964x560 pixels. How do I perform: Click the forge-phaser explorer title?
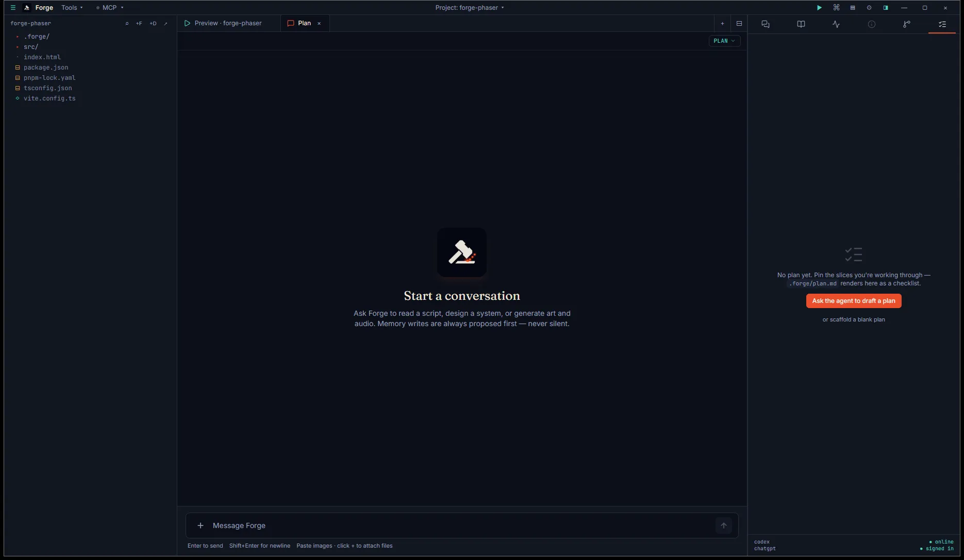coord(31,23)
